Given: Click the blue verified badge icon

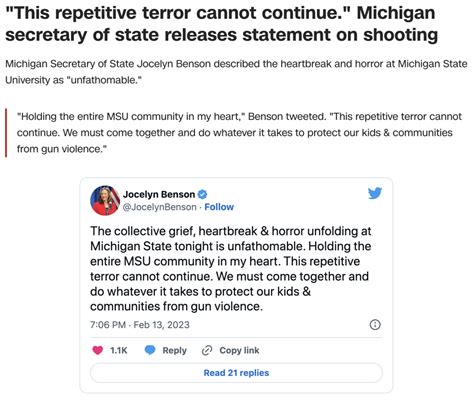Looking at the screenshot, I should pos(203,194).
